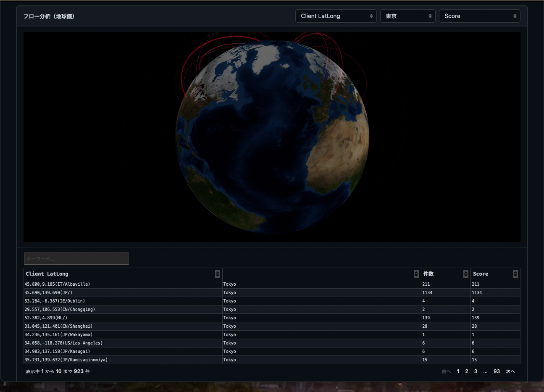Select current page 1 in pagination
This screenshot has width=544, height=392.
coord(458,371)
